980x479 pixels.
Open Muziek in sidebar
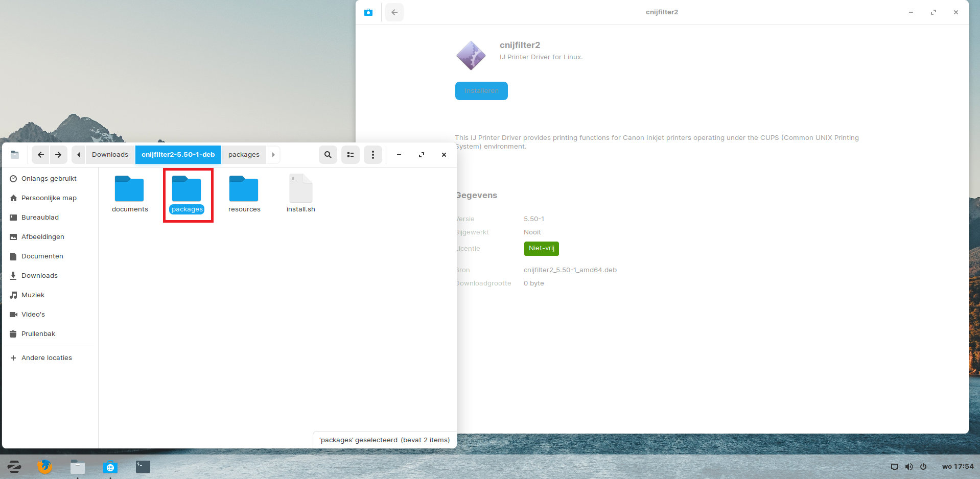(49, 295)
